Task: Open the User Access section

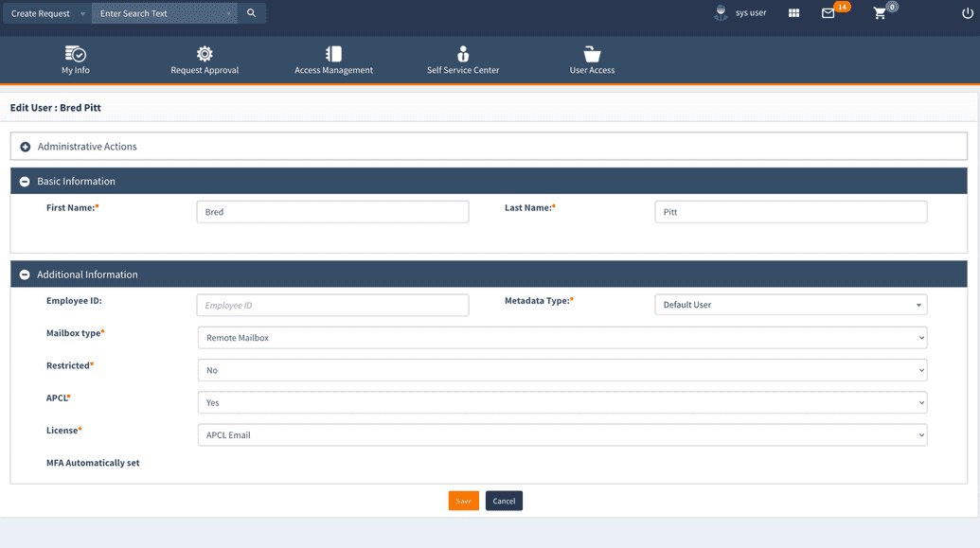Action: (x=591, y=60)
